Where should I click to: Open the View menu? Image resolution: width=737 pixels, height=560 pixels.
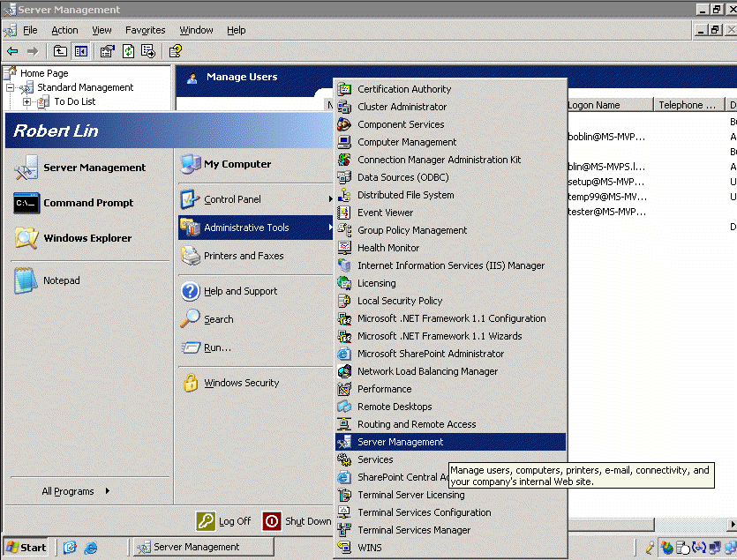[x=102, y=30]
